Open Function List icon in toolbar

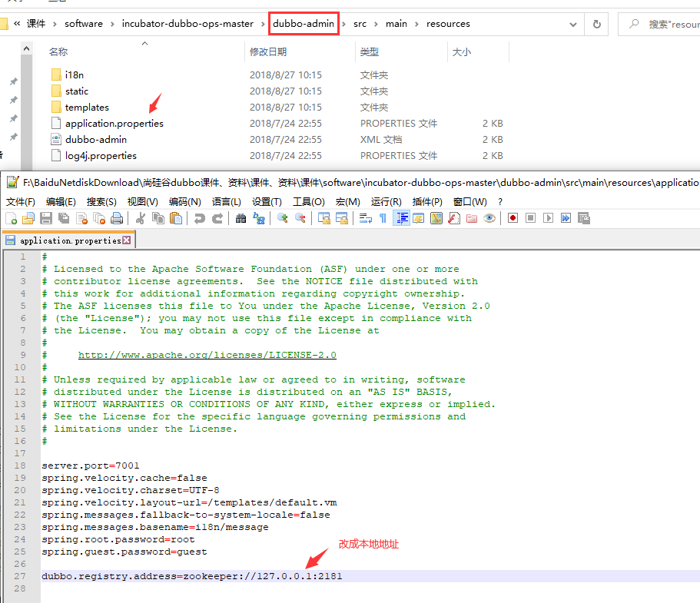[454, 218]
